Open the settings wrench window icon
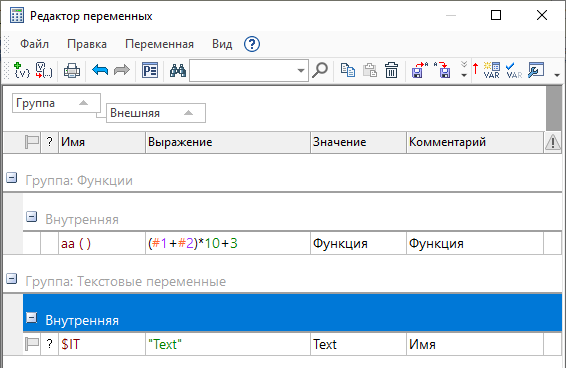Screen dimensions: 566x368 click(x=536, y=70)
